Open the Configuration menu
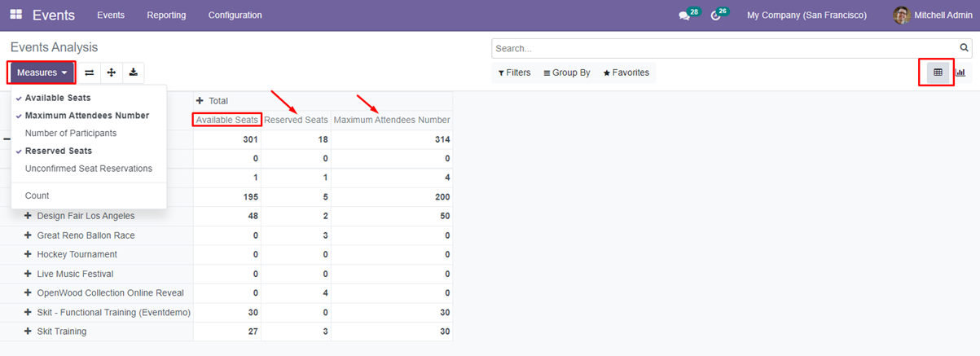Viewport: 980px width, 356px height. pyautogui.click(x=235, y=15)
